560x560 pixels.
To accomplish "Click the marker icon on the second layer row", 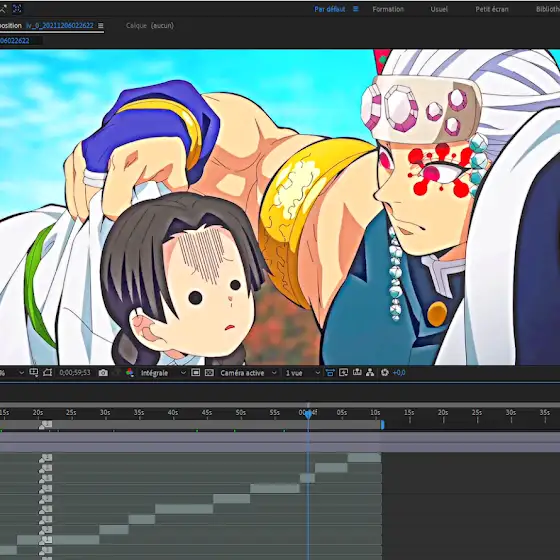I will 46,468.
